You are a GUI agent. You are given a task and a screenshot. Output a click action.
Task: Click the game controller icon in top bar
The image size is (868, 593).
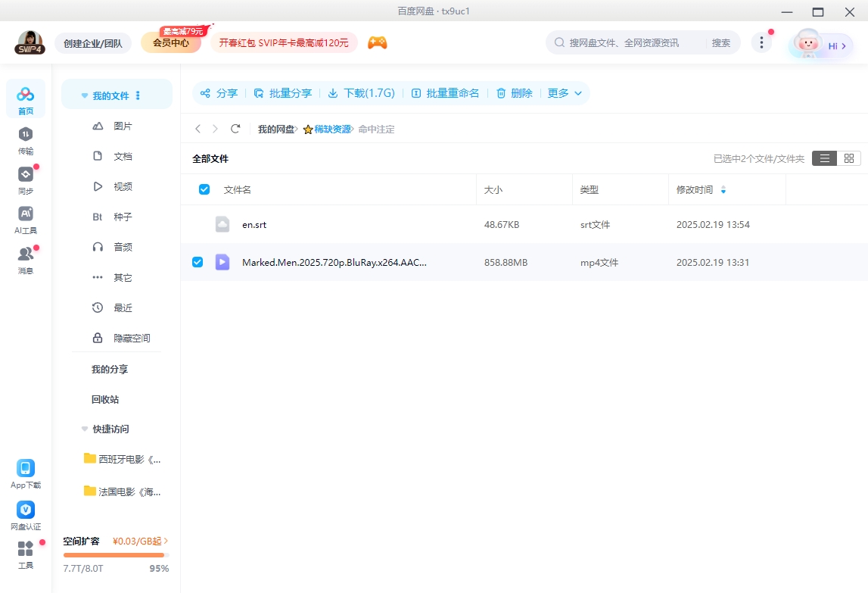(377, 42)
